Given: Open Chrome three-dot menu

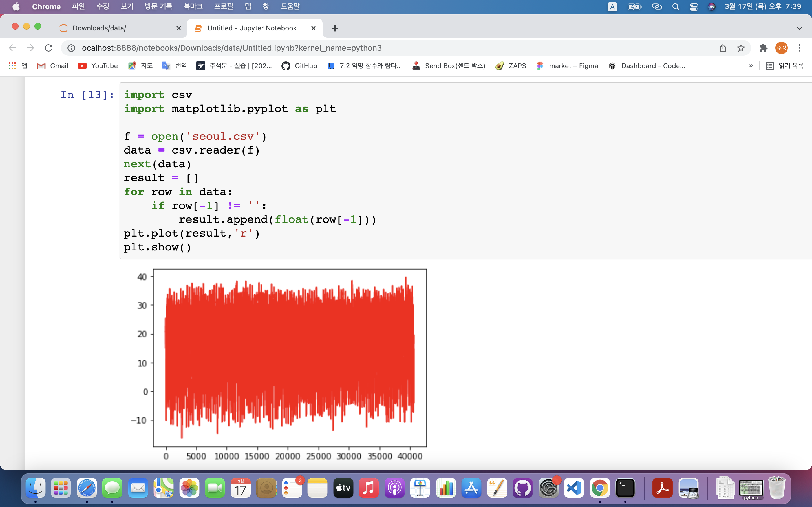Looking at the screenshot, I should pyautogui.click(x=799, y=48).
